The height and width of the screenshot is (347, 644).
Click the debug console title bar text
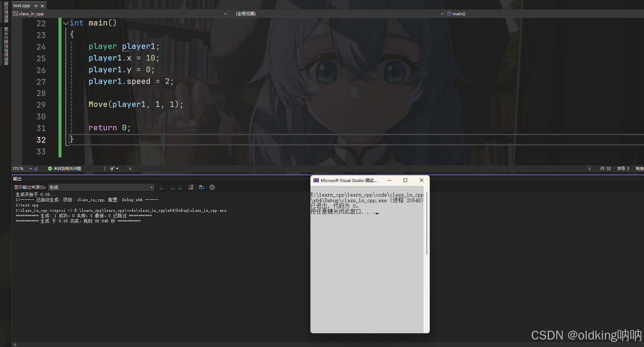pyautogui.click(x=349, y=180)
